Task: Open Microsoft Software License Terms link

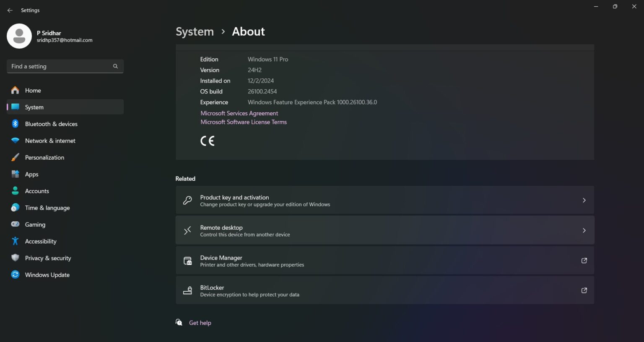Action: [243, 122]
